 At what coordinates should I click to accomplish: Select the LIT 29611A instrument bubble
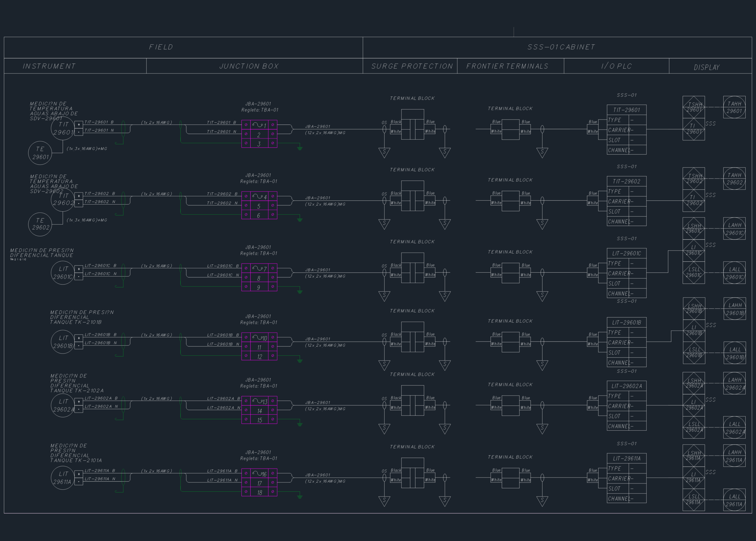(63, 478)
